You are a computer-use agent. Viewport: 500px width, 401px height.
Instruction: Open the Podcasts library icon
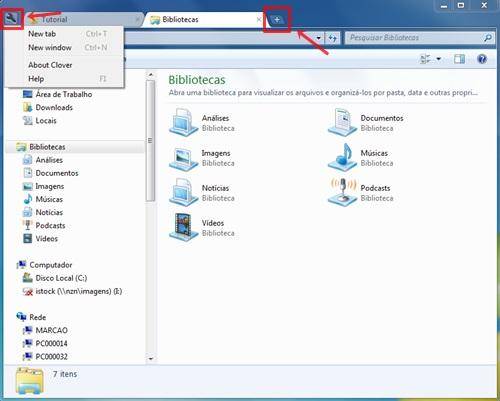coord(343,192)
